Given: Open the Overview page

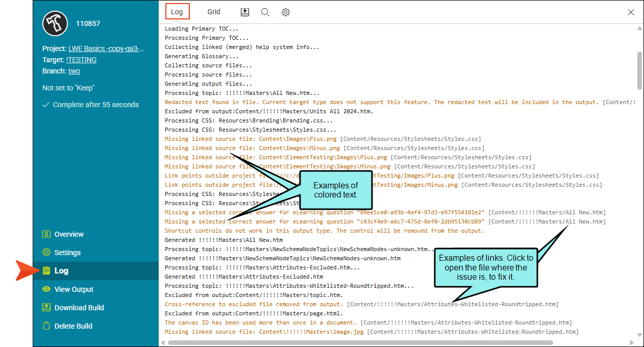Looking at the screenshot, I should tap(69, 234).
